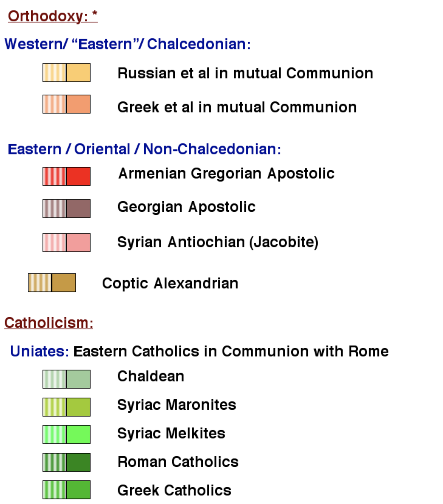Click the Catholicism underlined heading
The width and height of the screenshot is (443, 504).
click(49, 322)
